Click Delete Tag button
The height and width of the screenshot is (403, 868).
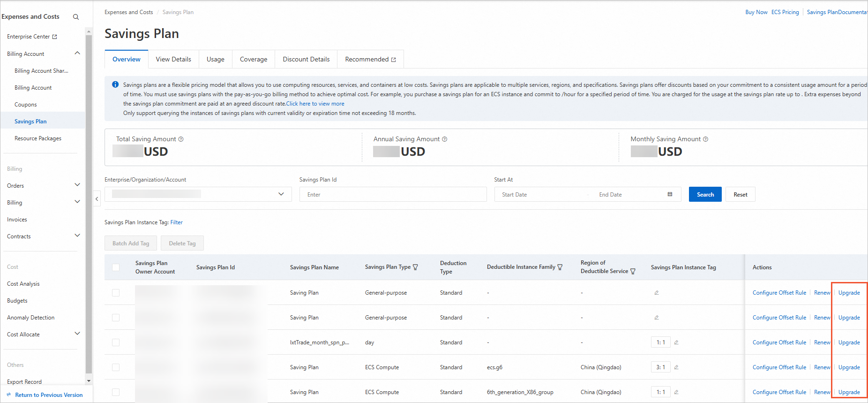182,243
